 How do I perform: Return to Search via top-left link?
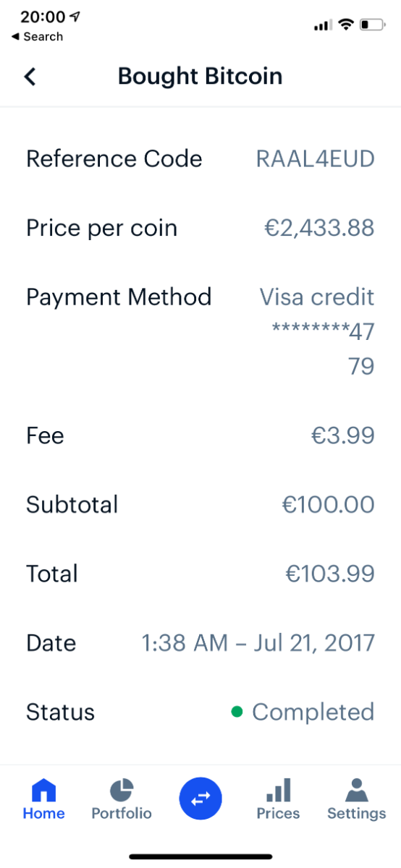[x=37, y=37]
